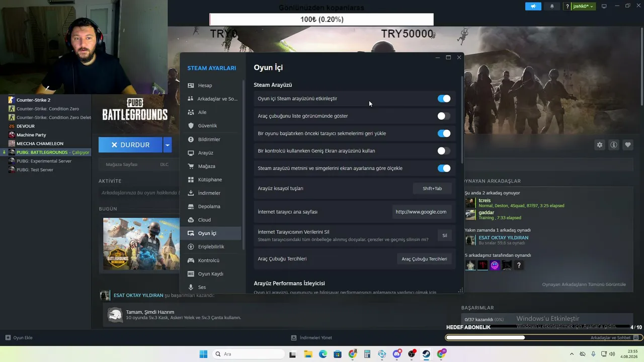
Task: Enable 'Araç çubuğunu liste görünümünde göster' switch
Action: coord(444,116)
